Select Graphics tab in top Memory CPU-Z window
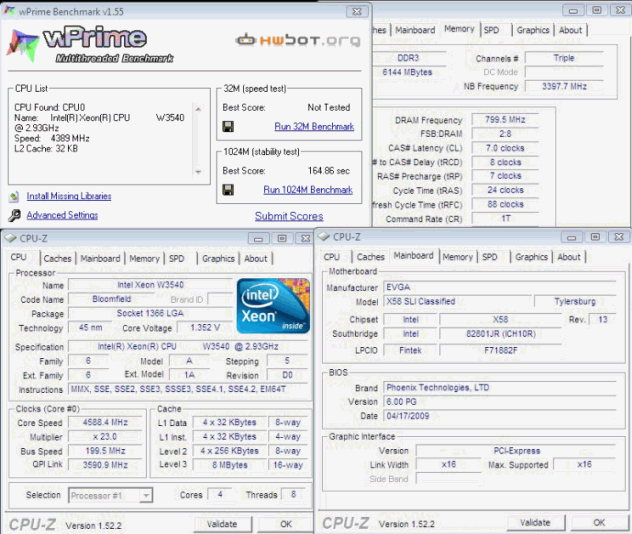The image size is (632, 534). [533, 30]
